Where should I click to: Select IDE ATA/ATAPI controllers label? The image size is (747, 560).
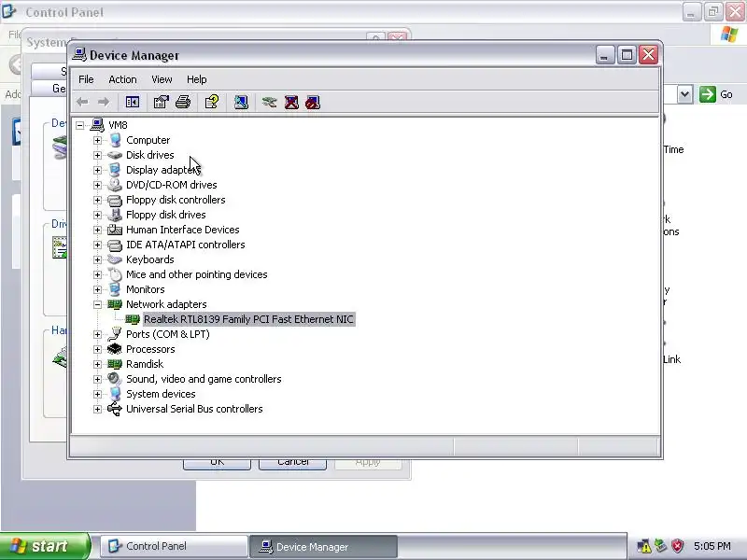(185, 245)
